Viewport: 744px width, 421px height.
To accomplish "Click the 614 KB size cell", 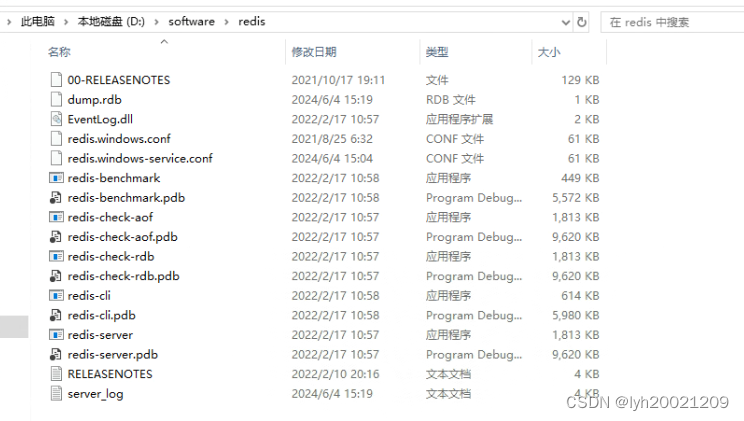I will click(580, 296).
